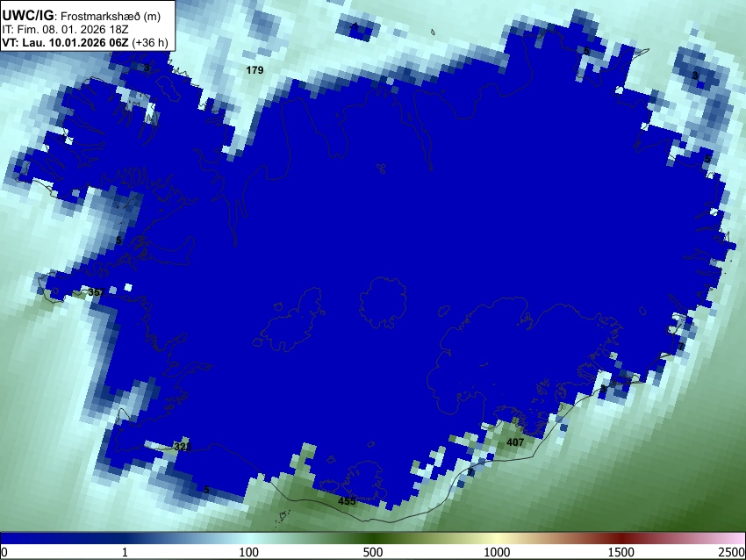746x560 pixels.
Task: Click the '407' value on the map
Action: (x=515, y=442)
